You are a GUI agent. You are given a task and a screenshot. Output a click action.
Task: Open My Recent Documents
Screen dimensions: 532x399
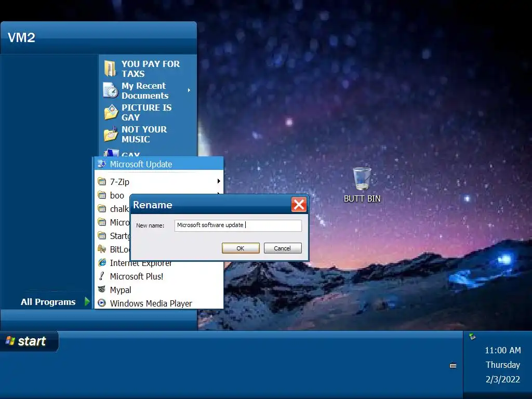coord(148,90)
